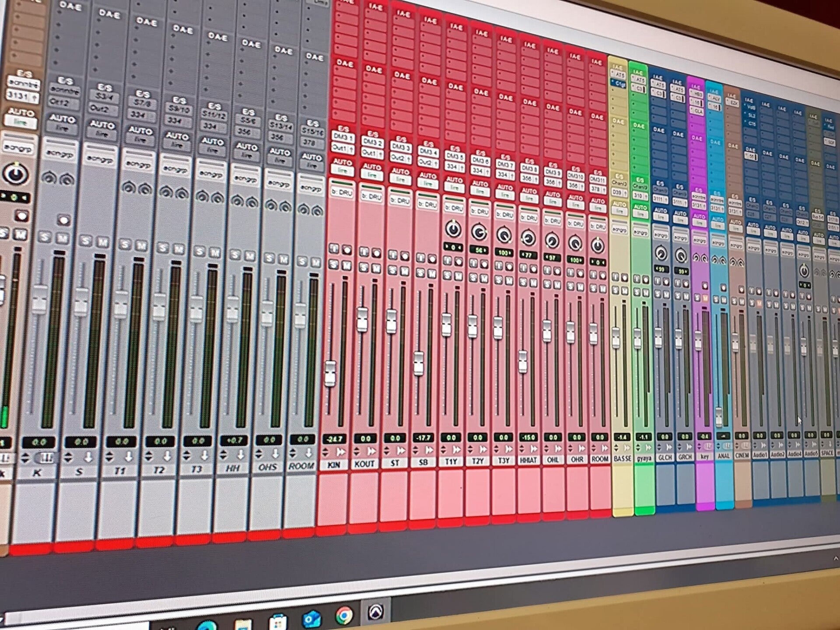This screenshot has width=840, height=630.
Task: Toggle input monitoring on KIN track
Action: click(x=334, y=249)
